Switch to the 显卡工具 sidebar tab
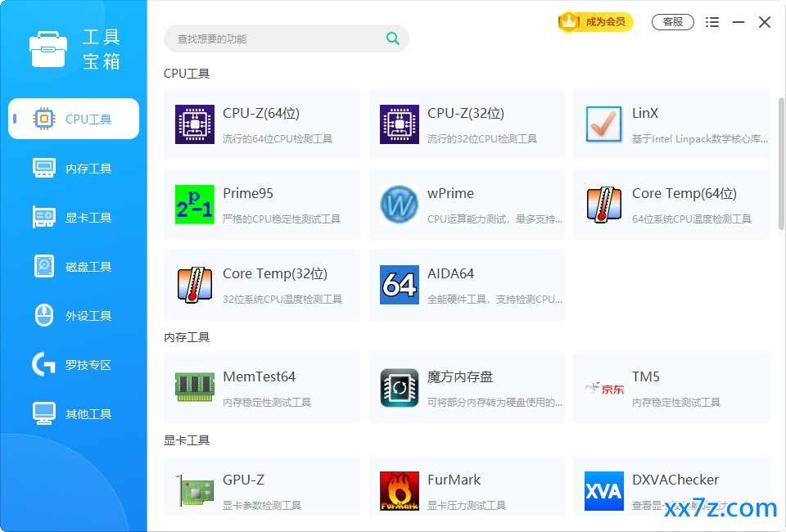This screenshot has height=532, width=786. (74, 217)
